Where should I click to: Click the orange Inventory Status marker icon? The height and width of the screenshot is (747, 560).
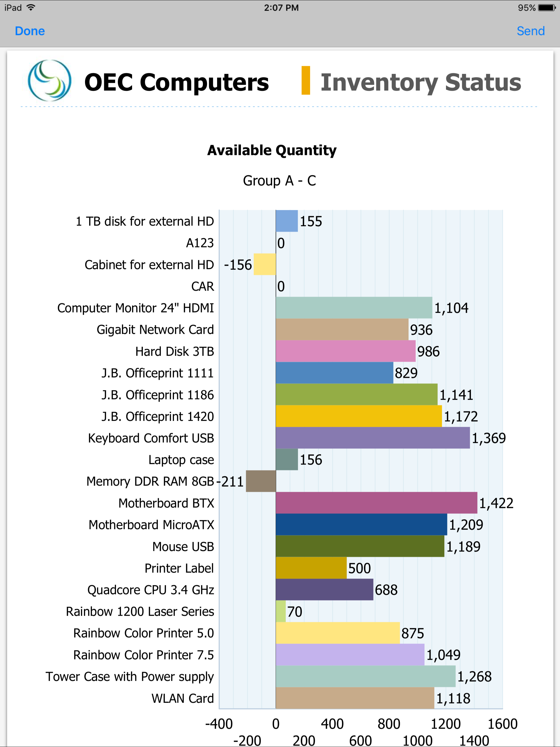coord(305,81)
